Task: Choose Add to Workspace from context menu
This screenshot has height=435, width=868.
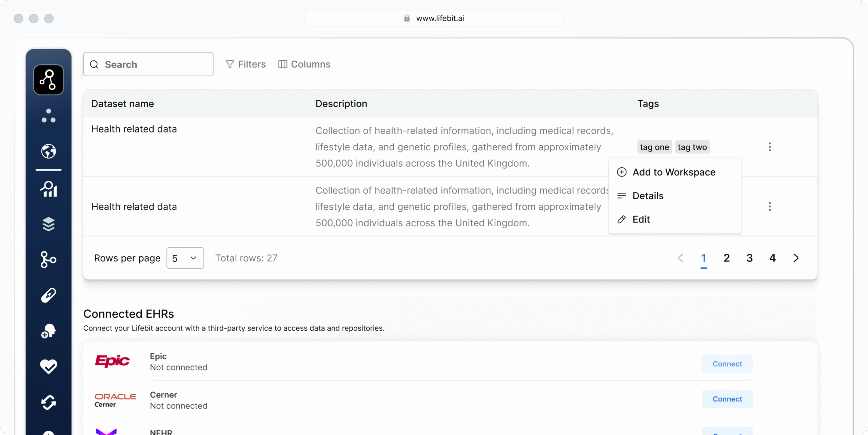Action: point(675,172)
